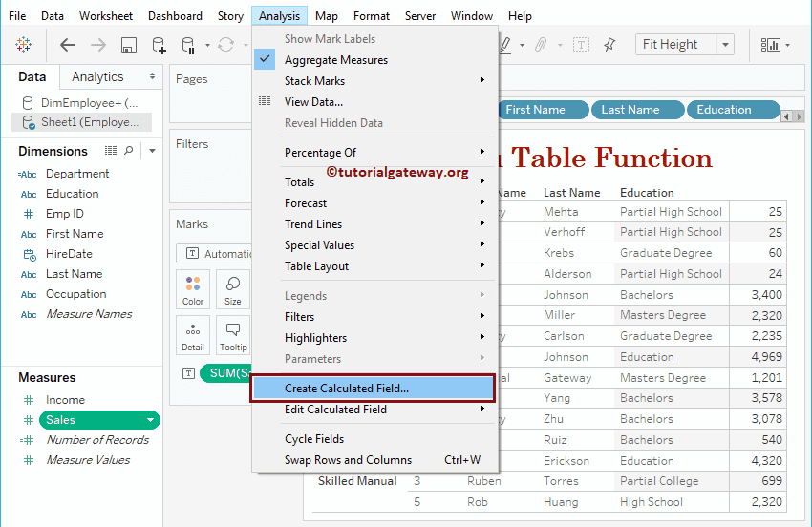Toggle mark labels T icon in toolbar

(x=581, y=45)
